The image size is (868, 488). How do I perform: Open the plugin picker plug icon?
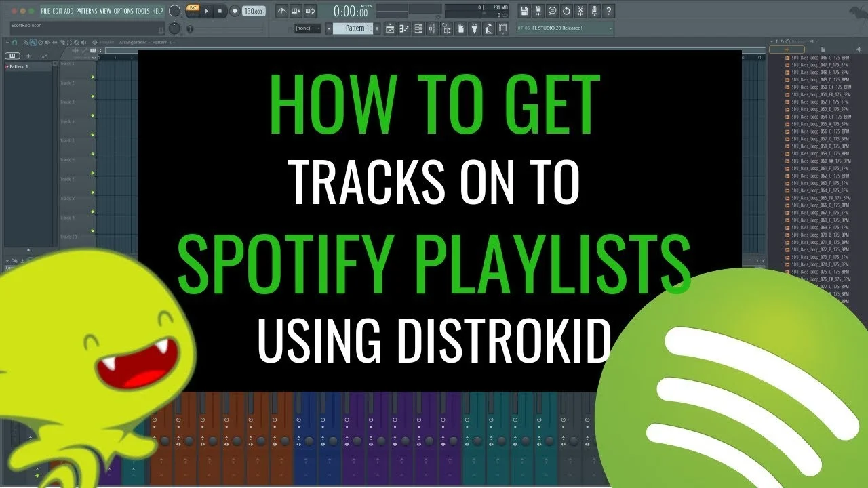(475, 28)
